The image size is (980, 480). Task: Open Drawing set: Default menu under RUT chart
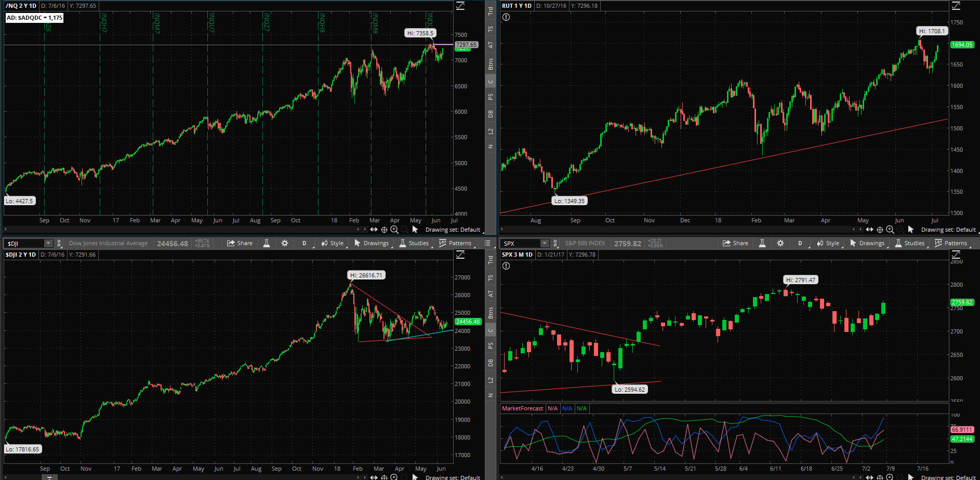[949, 230]
